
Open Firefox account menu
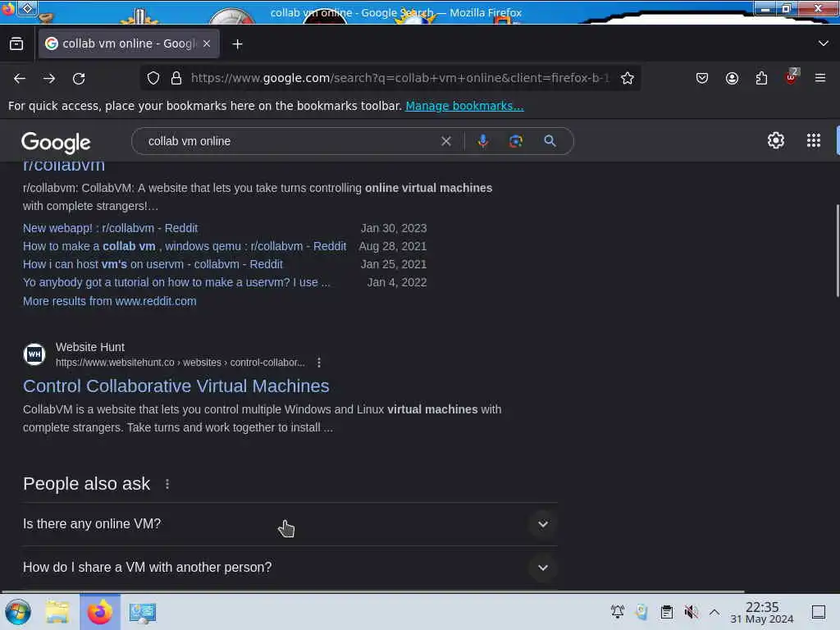(x=732, y=78)
